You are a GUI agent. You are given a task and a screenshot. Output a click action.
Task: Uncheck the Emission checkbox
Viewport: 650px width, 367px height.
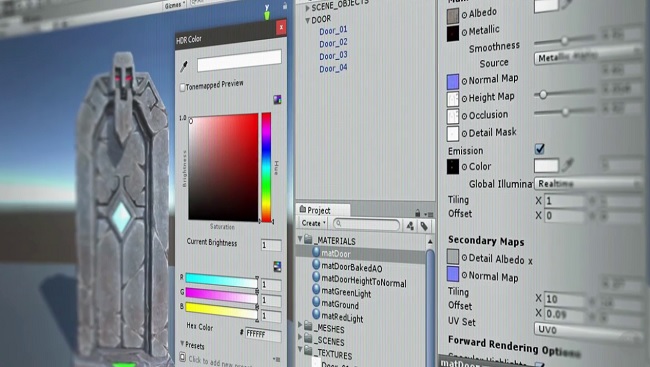tap(540, 148)
